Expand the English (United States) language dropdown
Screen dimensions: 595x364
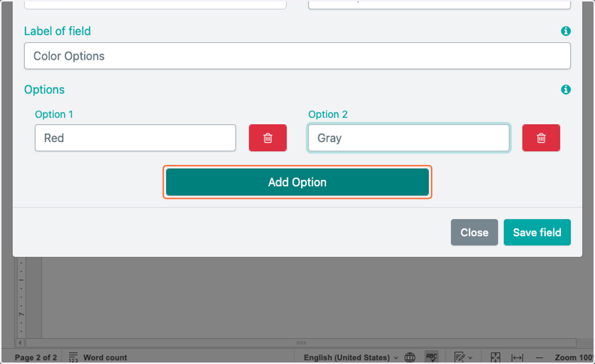351,357
